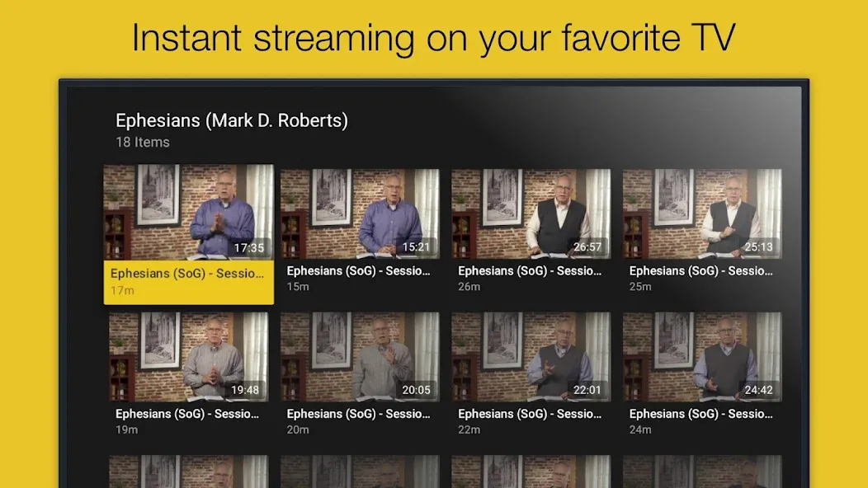This screenshot has width=868, height=488.
Task: Open the video thumbnail with duration 24:42
Action: 702,357
